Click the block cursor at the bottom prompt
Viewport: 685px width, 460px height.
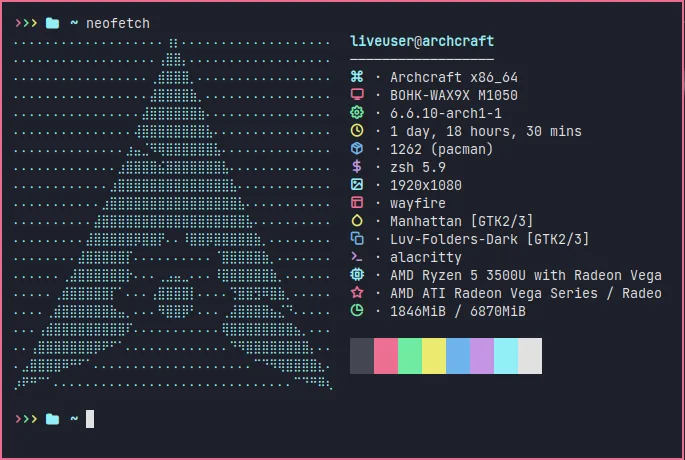pyautogui.click(x=90, y=419)
